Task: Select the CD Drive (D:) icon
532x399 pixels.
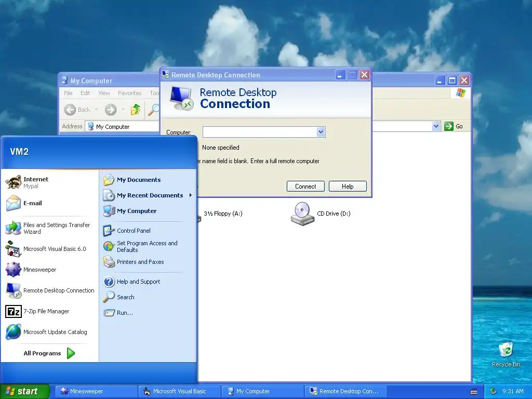Action: pyautogui.click(x=302, y=214)
